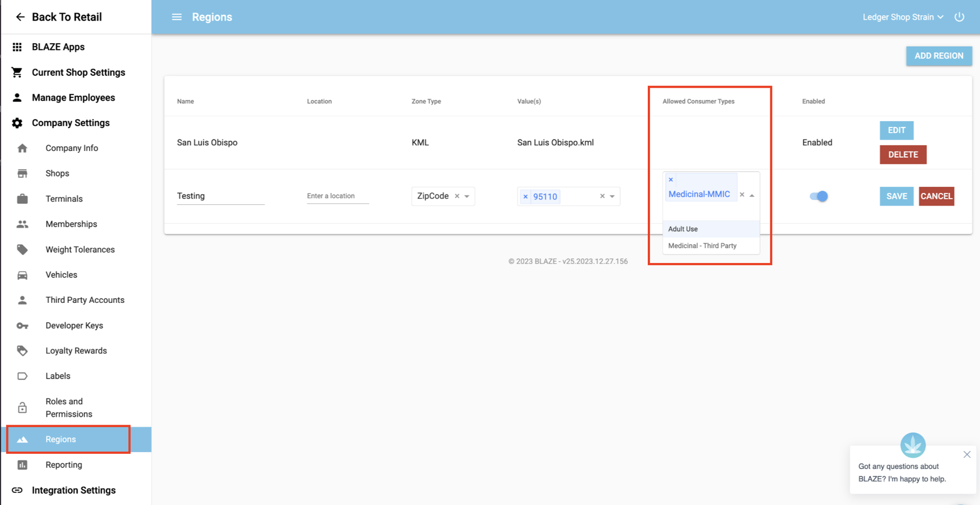This screenshot has height=505, width=980.
Task: Open the Ledger Shop Strain dropdown
Action: [x=903, y=17]
